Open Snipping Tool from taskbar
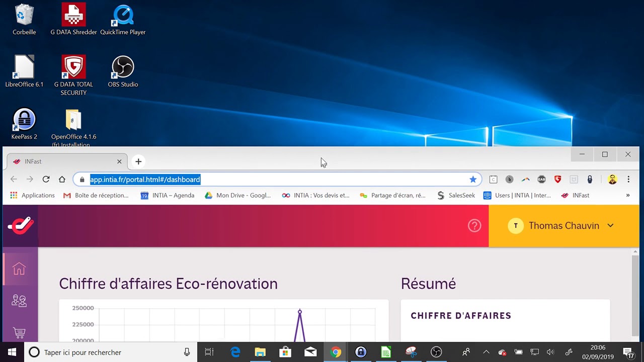This screenshot has width=644, height=362. pyautogui.click(x=411, y=352)
